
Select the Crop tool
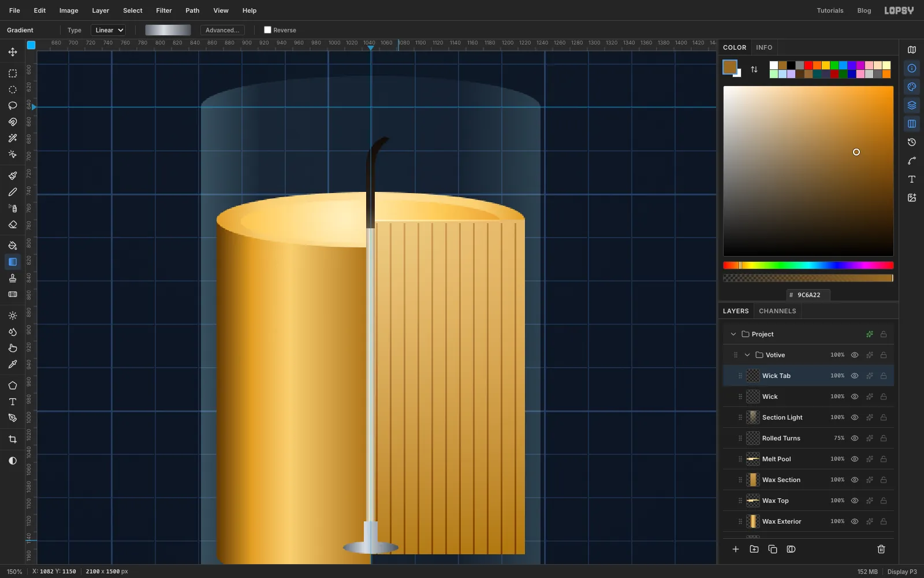click(13, 439)
